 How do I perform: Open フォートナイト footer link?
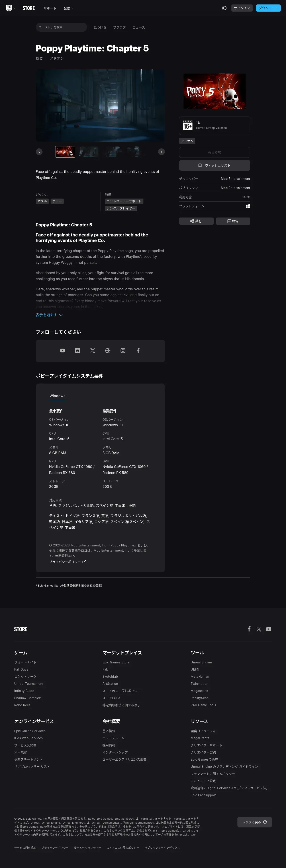[x=25, y=662]
